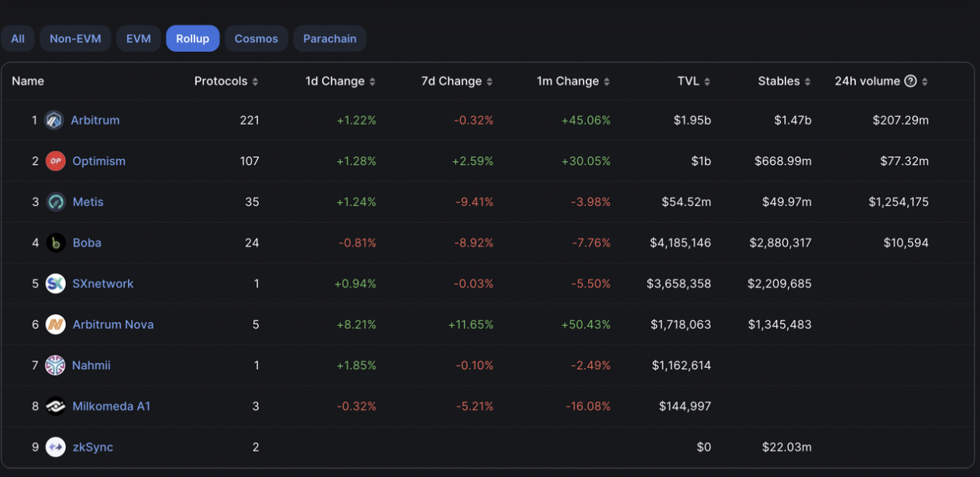This screenshot has width=980, height=477.
Task: Click the Name column header
Action: [x=28, y=81]
